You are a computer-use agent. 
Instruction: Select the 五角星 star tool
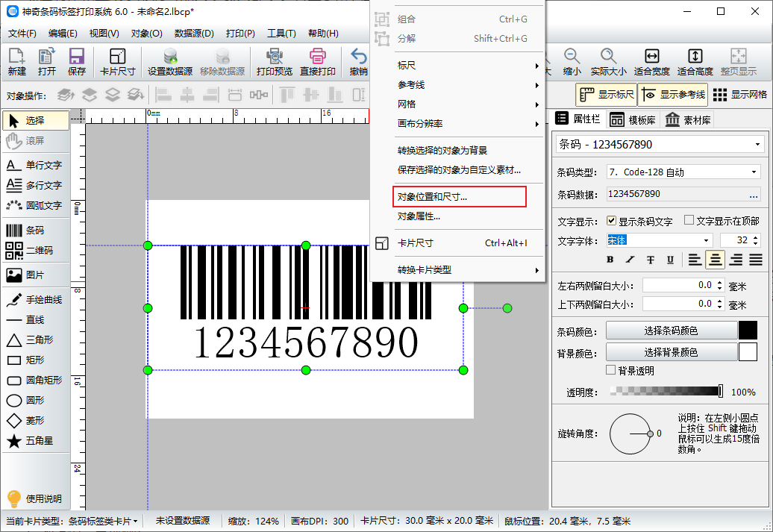[x=36, y=441]
